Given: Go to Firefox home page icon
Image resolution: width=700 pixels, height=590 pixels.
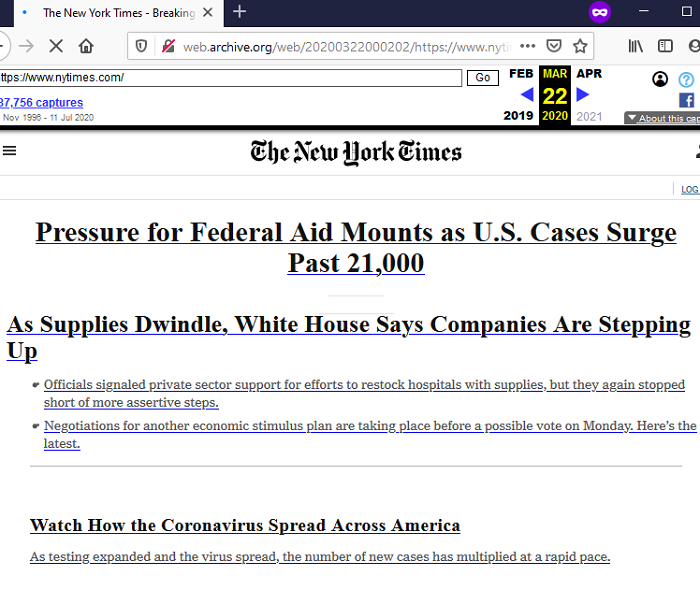Looking at the screenshot, I should click(86, 46).
